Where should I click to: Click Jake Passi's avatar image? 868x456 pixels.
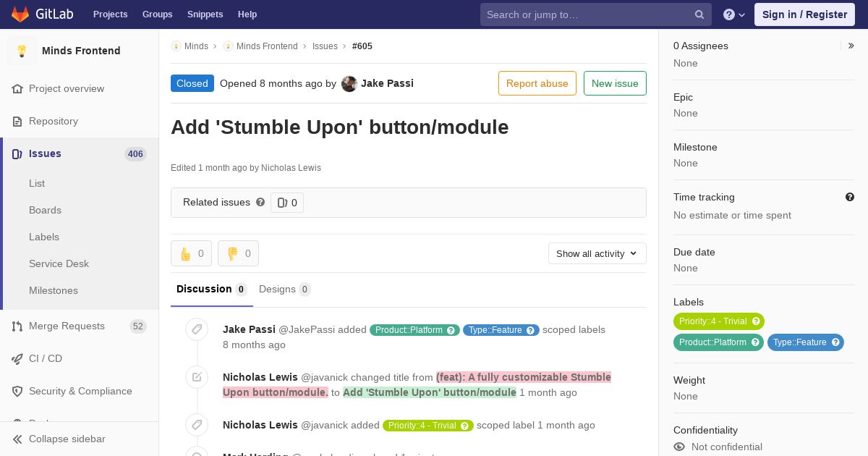(349, 83)
